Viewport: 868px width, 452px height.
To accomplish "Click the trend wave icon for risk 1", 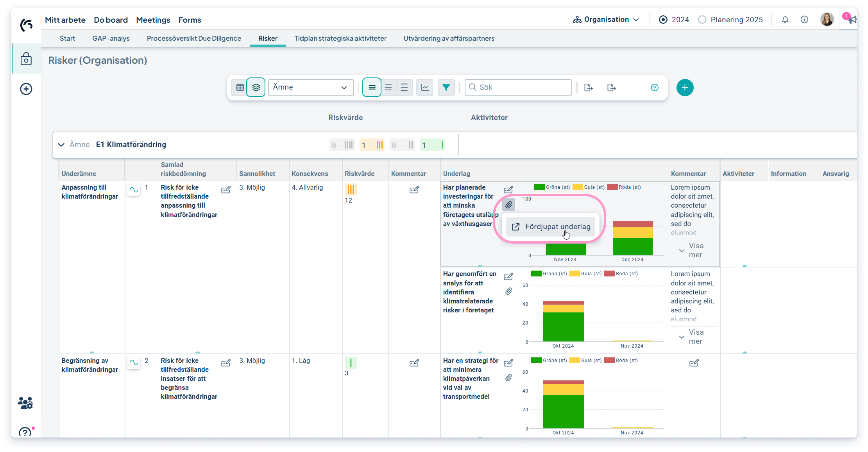I will (134, 190).
